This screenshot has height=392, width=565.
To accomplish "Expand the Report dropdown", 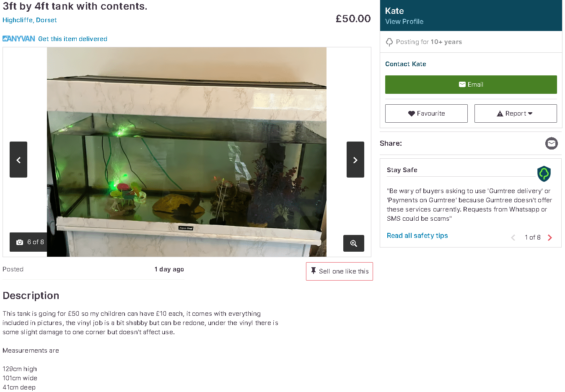I will coord(515,113).
